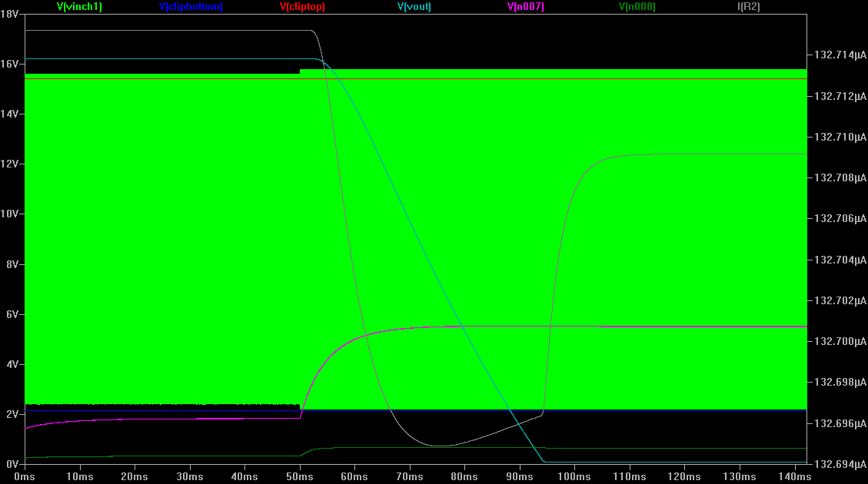The image size is (868, 484).
Task: Select the V(n007) trace label
Action: (525, 7)
